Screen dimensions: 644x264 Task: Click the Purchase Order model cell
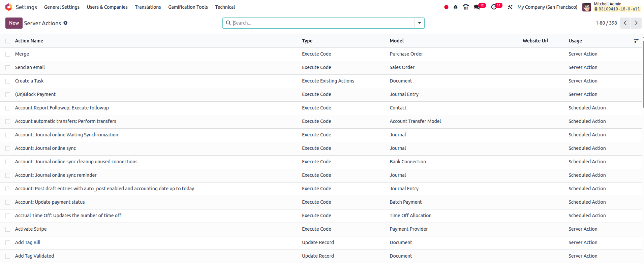[406, 54]
